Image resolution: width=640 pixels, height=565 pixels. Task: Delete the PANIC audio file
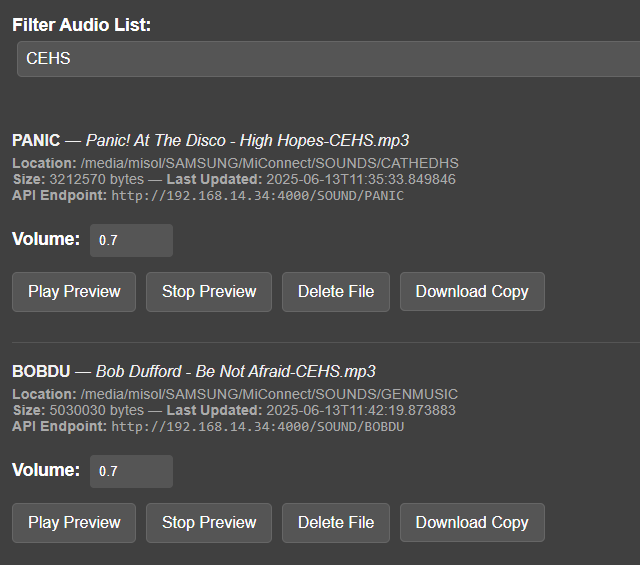click(x=336, y=291)
